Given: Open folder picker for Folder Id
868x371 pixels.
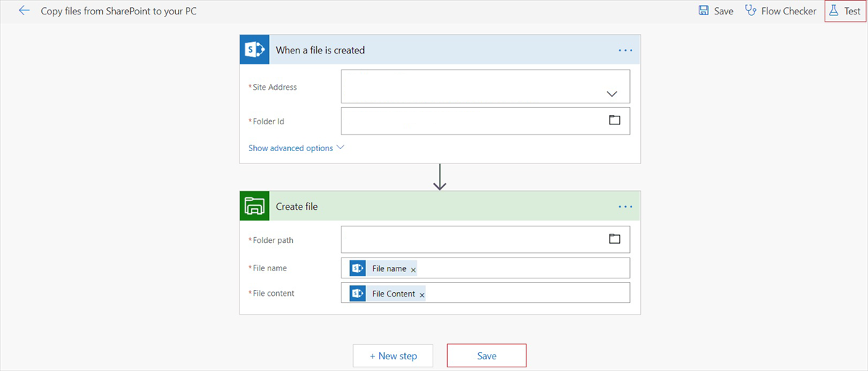Looking at the screenshot, I should pyautogui.click(x=615, y=120).
